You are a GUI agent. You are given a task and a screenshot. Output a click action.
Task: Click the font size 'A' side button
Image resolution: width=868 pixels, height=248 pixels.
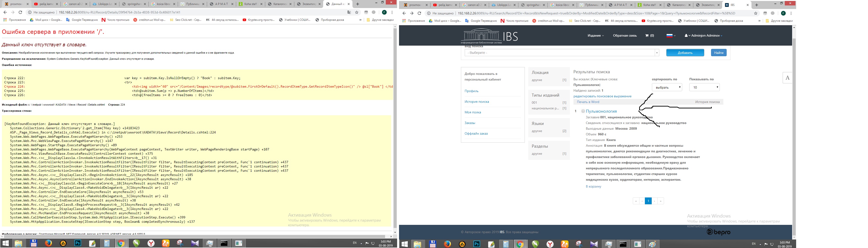pyautogui.click(x=787, y=78)
